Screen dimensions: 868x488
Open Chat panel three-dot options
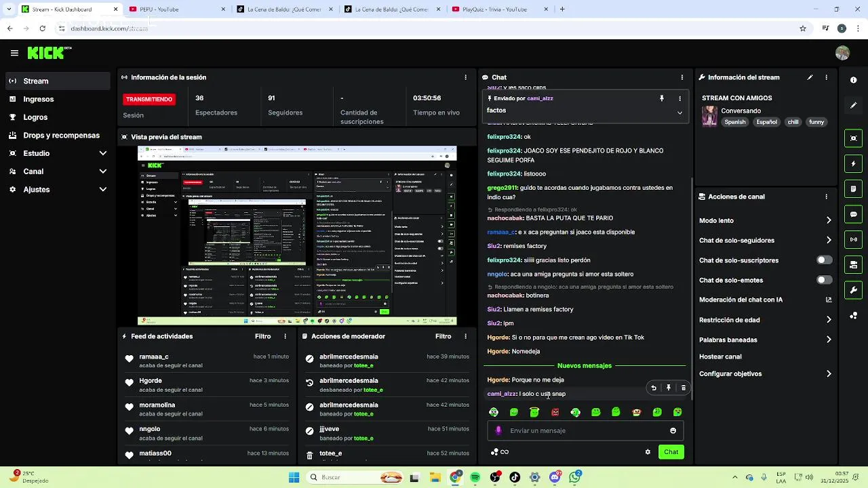(x=682, y=77)
